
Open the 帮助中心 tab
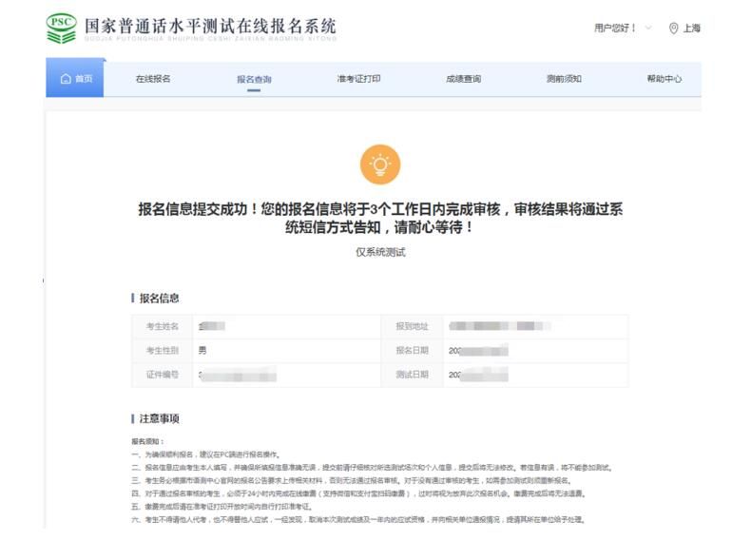coord(665,79)
